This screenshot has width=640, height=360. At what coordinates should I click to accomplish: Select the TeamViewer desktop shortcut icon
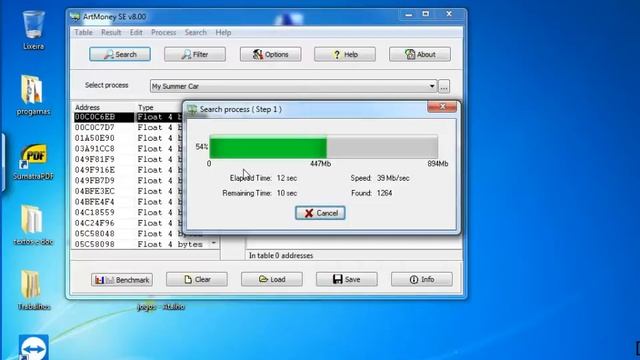[33, 347]
